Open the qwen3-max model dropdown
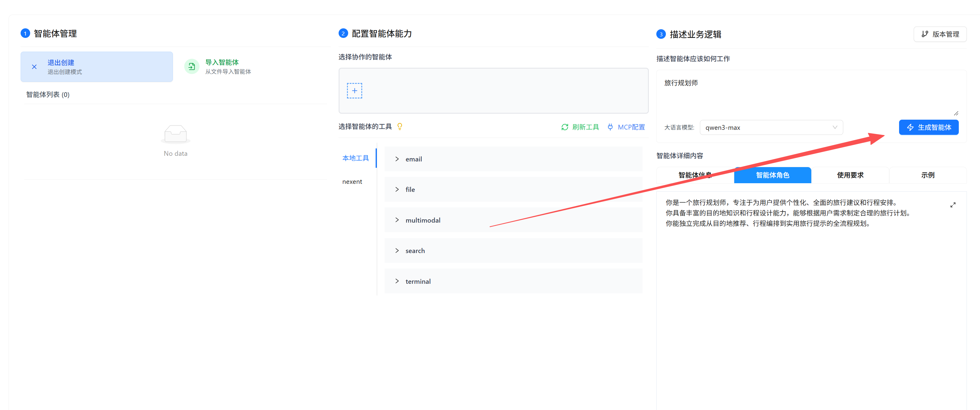 [771, 127]
